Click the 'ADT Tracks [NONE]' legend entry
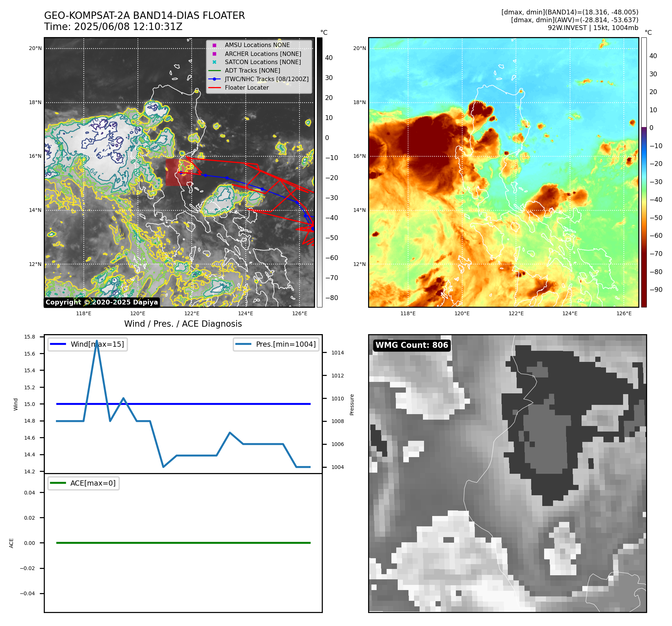 tap(252, 70)
